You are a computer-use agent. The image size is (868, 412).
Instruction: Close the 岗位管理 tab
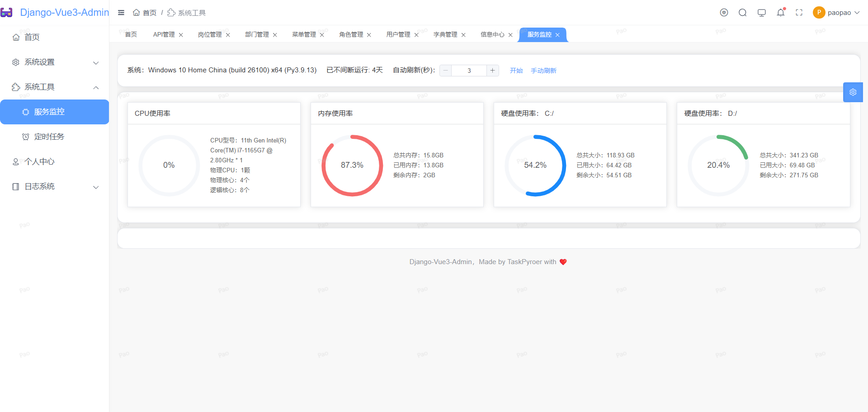point(228,35)
